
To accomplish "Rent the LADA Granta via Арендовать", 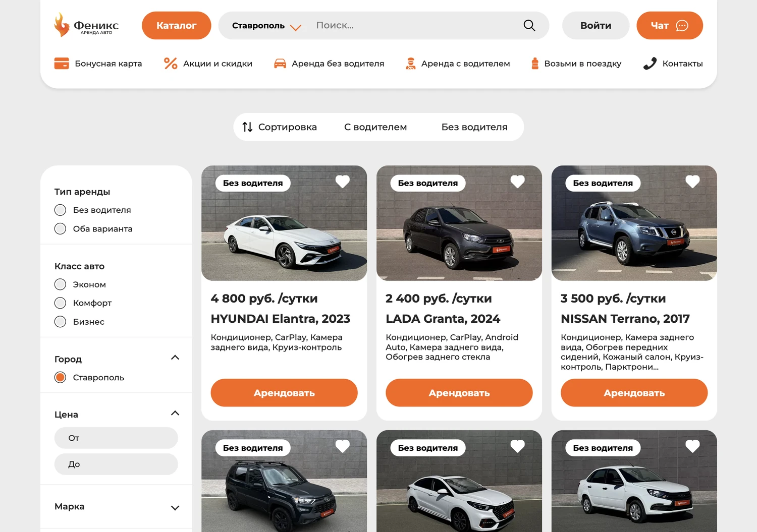I will coord(459,393).
